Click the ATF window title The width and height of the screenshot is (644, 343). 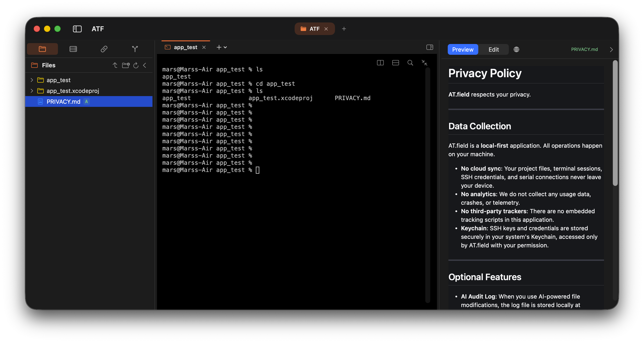(97, 29)
